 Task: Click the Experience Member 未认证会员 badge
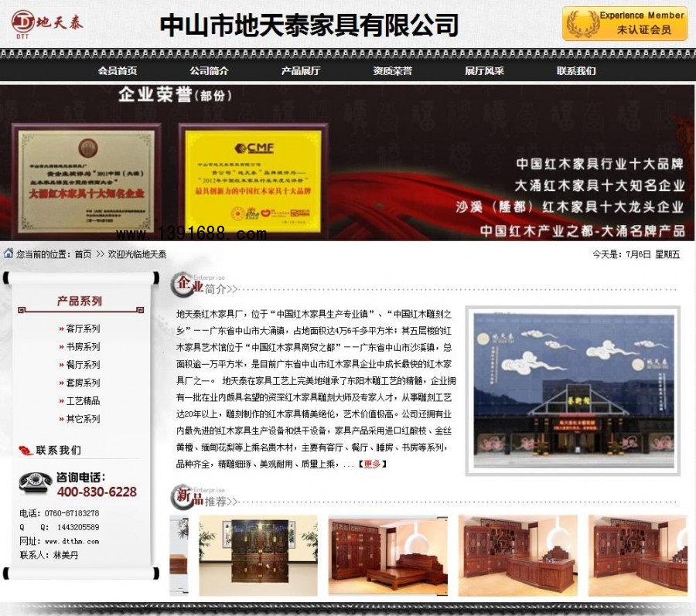[x=625, y=23]
